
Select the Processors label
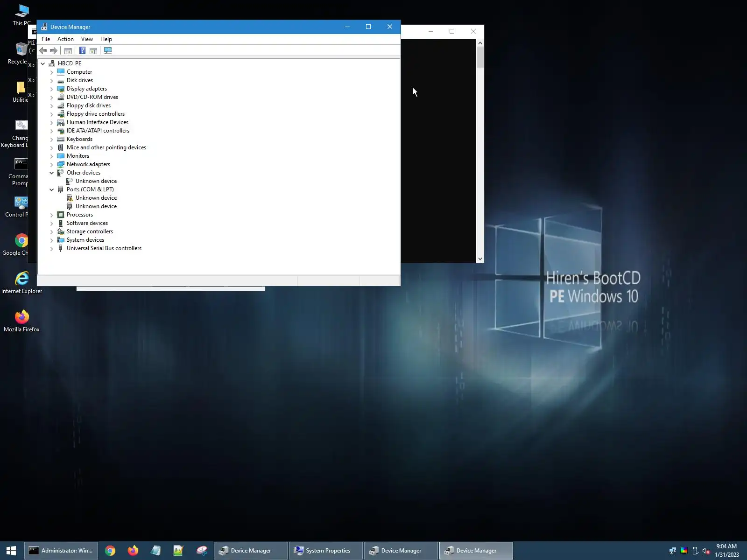pos(80,215)
